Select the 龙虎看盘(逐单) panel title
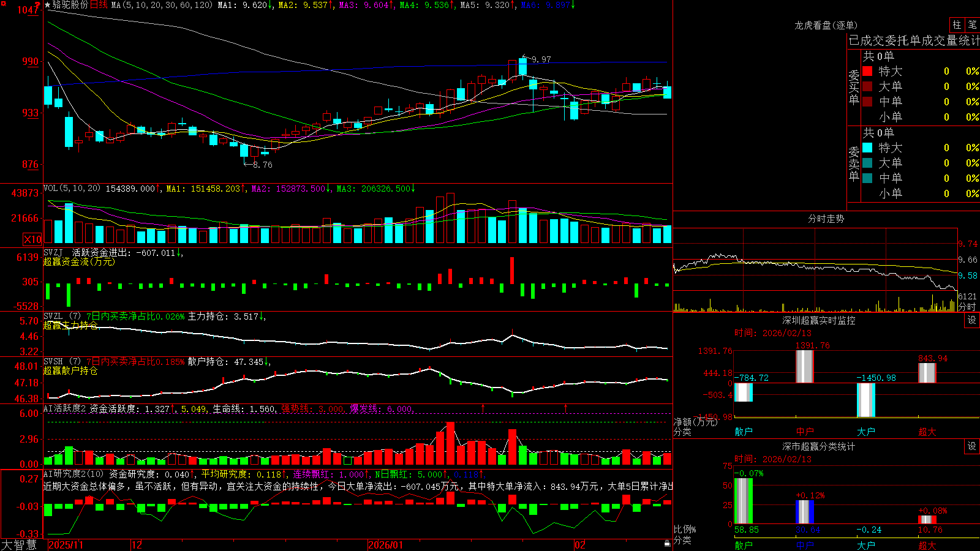The image size is (980, 551). pyautogui.click(x=826, y=25)
